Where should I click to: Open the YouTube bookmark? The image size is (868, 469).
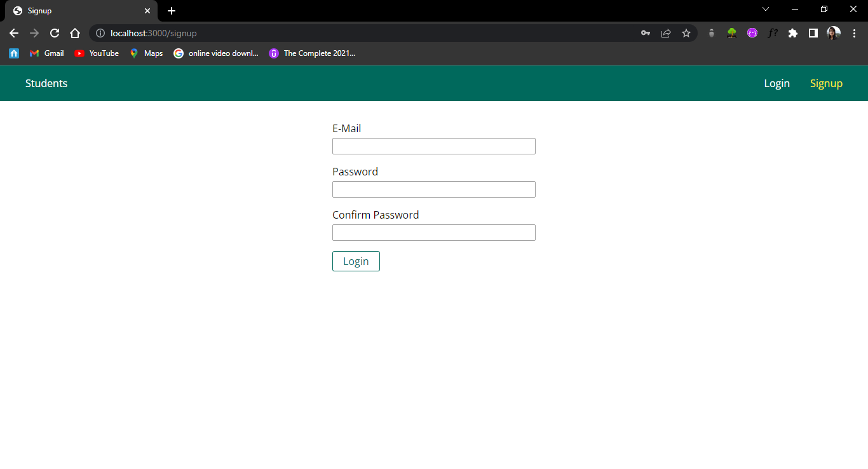click(x=96, y=53)
